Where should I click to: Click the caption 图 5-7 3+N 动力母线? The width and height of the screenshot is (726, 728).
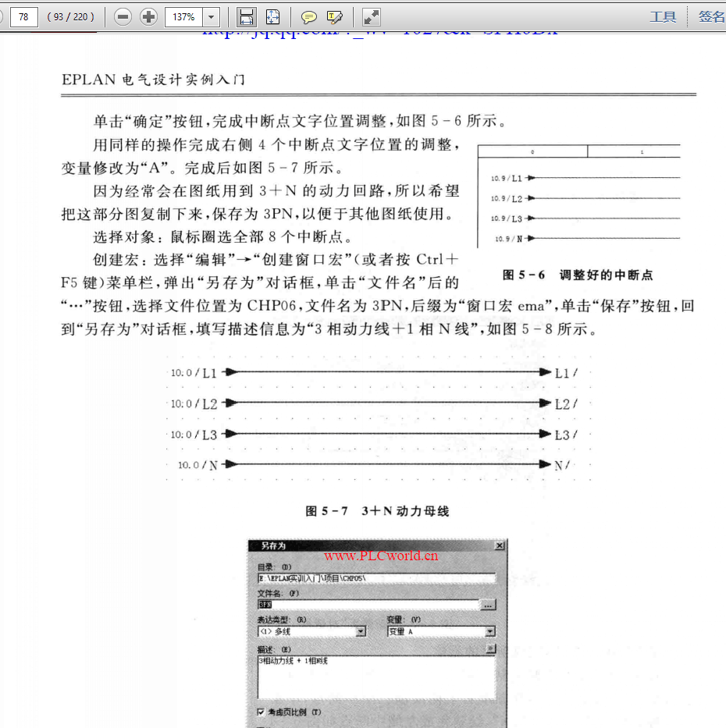[x=377, y=511]
